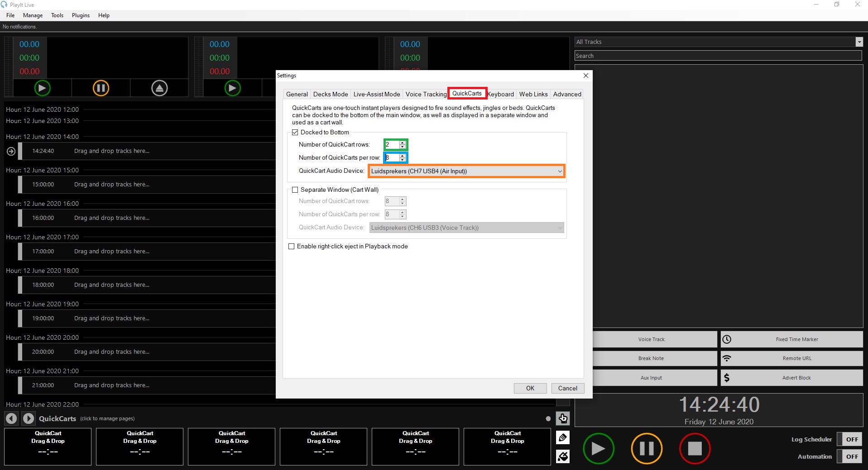Screen dimensions: 868x470
Task: Click the Advert Block dollar icon
Action: click(727, 378)
